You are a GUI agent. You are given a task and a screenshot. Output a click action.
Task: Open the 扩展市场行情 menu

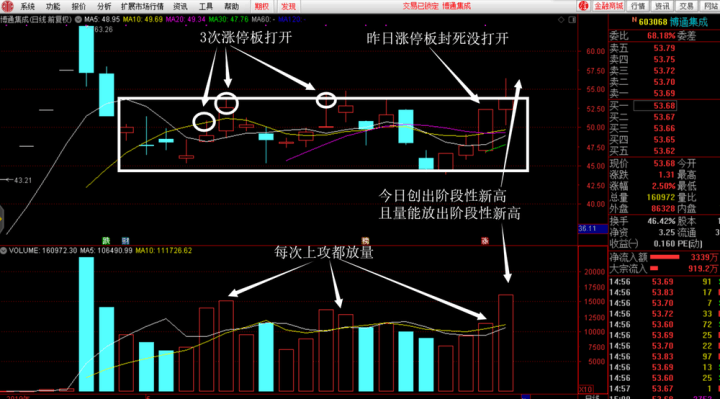[142, 6]
